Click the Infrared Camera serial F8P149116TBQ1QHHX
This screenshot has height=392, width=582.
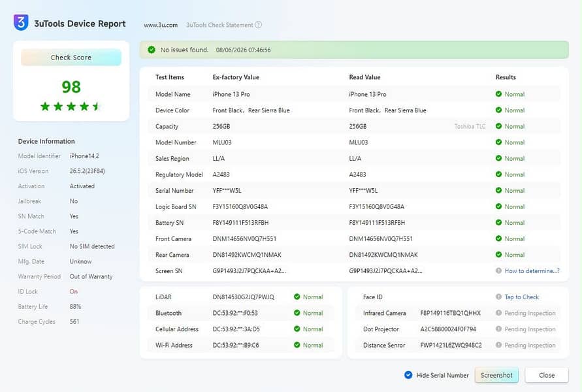pyautogui.click(x=450, y=313)
